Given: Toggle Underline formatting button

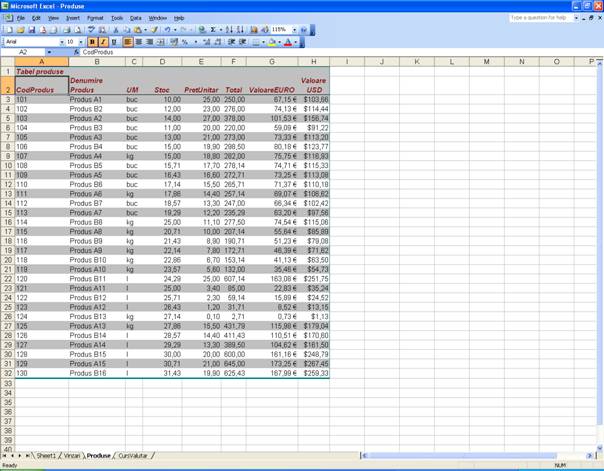Looking at the screenshot, I should tap(114, 42).
